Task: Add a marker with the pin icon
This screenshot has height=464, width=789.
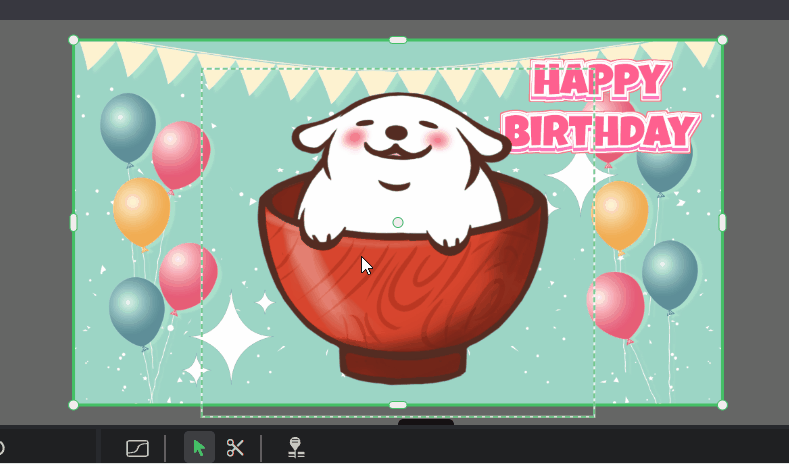Action: point(296,447)
